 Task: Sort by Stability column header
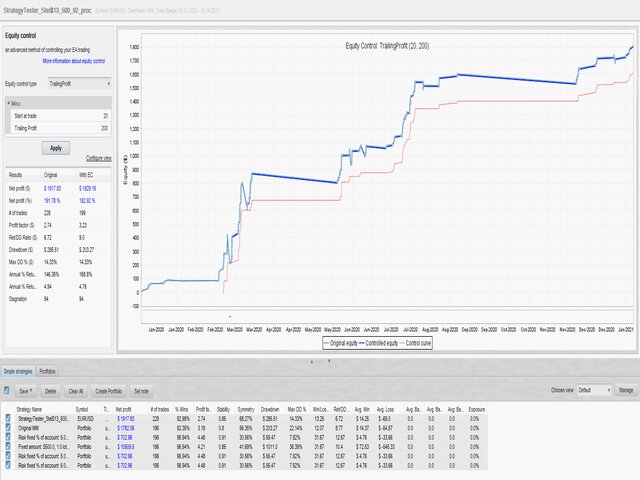pos(223,409)
